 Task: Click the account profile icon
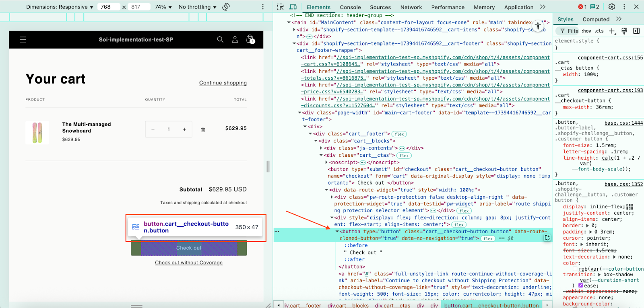tap(235, 39)
